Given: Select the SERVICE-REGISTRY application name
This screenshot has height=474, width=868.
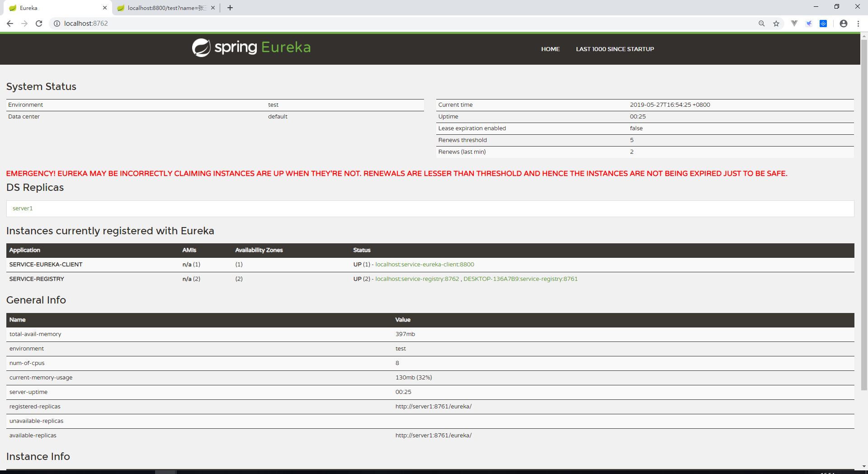Looking at the screenshot, I should (37, 279).
